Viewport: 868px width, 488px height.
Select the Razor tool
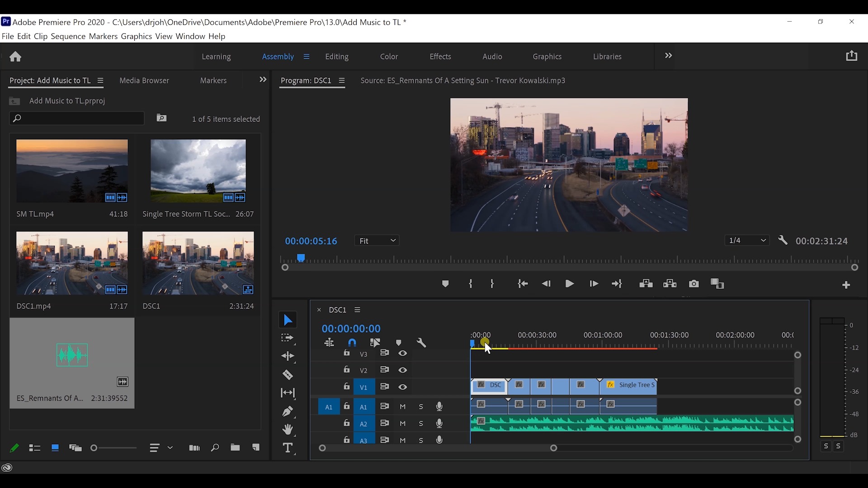pyautogui.click(x=288, y=375)
